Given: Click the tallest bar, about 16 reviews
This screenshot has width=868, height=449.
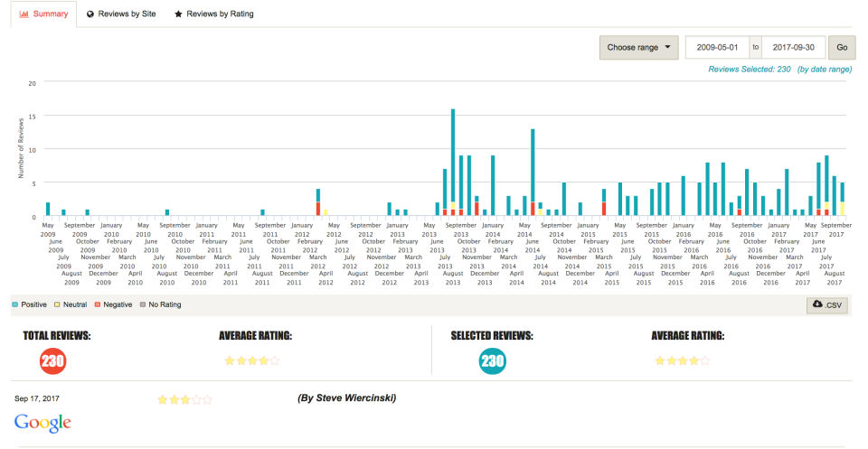Looking at the screenshot, I should tap(453, 162).
